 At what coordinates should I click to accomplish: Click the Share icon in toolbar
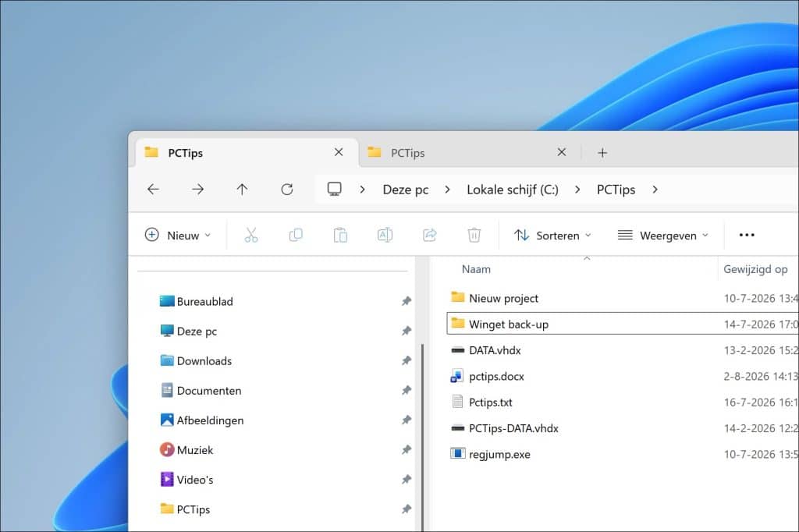[x=430, y=235]
